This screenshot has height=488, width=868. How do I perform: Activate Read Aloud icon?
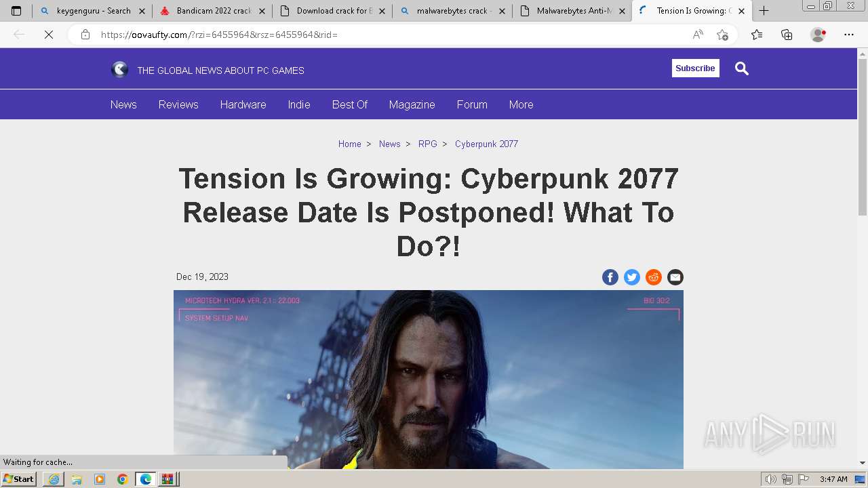[698, 35]
